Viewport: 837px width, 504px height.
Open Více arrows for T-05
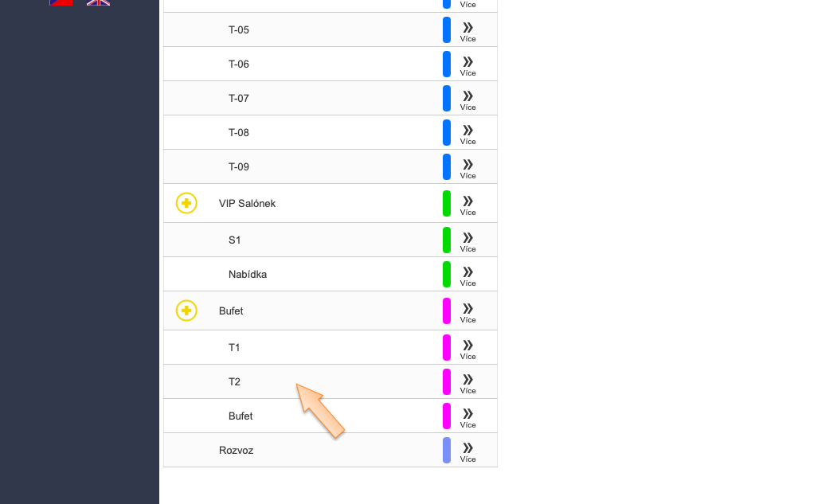(x=467, y=31)
